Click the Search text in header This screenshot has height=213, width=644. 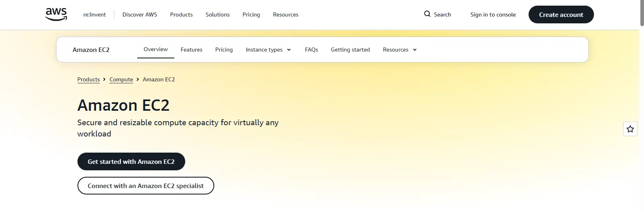[442, 14]
